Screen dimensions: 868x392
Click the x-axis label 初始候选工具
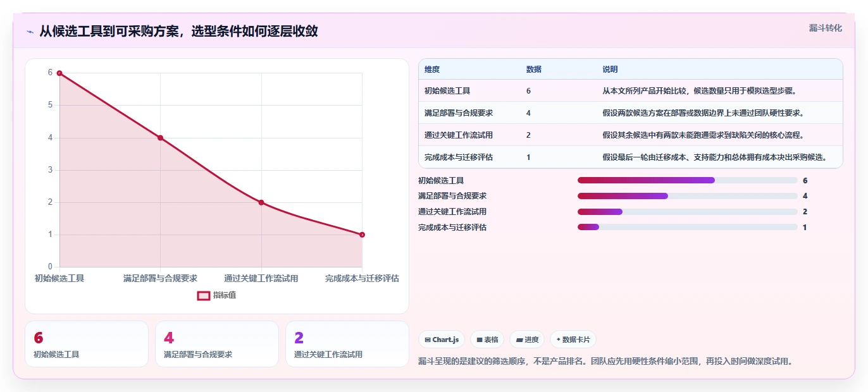59,278
